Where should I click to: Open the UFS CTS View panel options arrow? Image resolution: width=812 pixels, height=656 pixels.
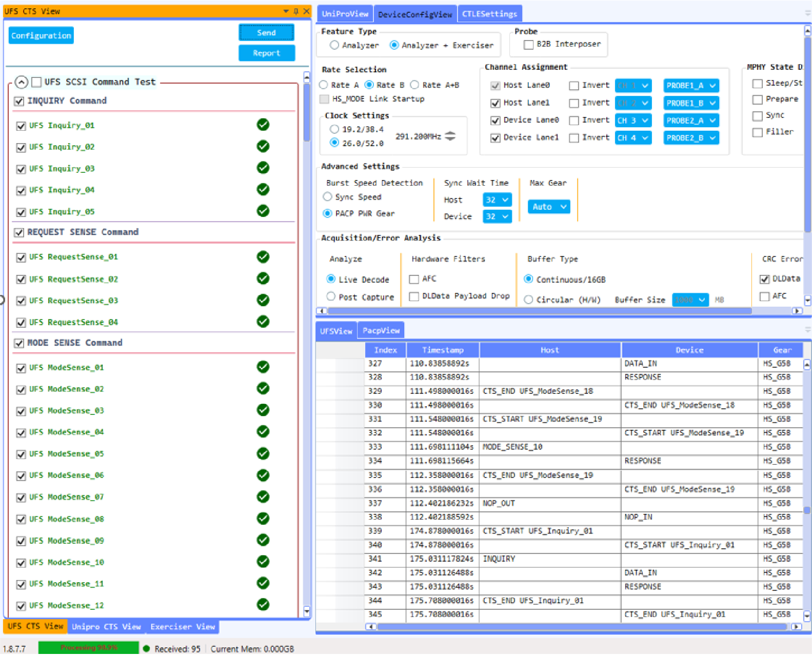click(x=286, y=11)
